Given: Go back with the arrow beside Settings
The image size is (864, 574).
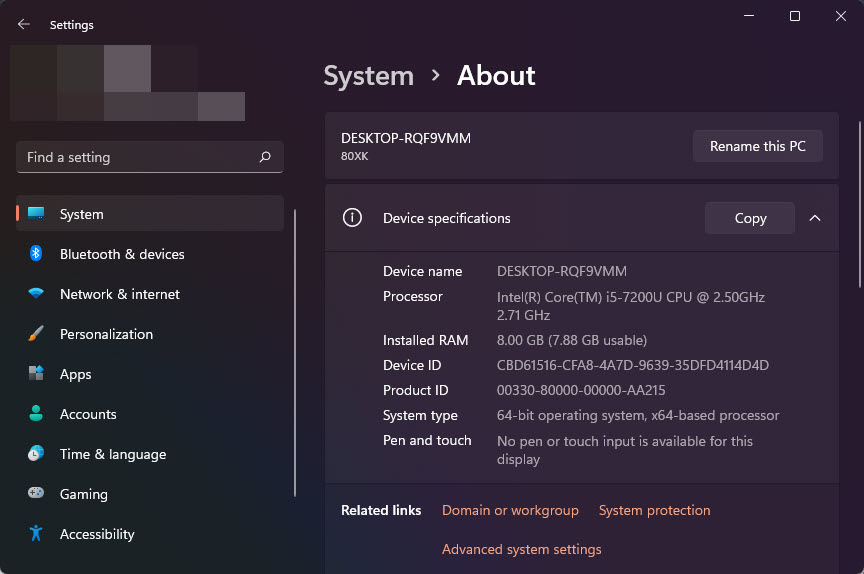Looking at the screenshot, I should [x=24, y=24].
